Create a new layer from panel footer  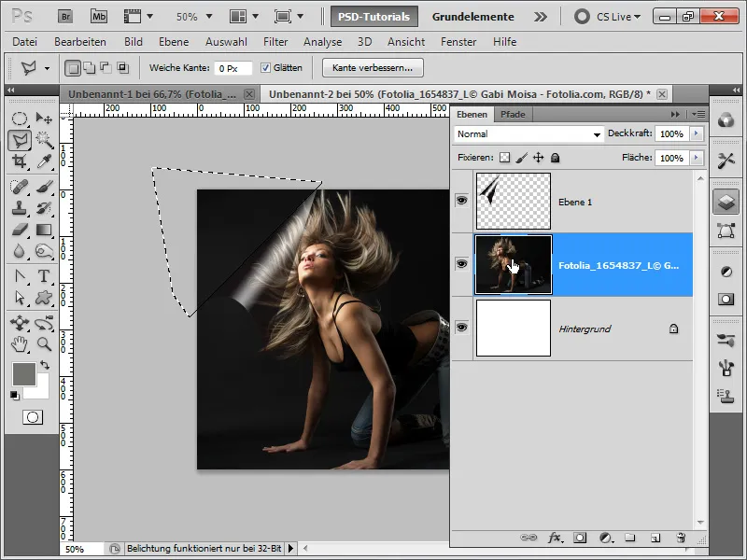coord(655,539)
